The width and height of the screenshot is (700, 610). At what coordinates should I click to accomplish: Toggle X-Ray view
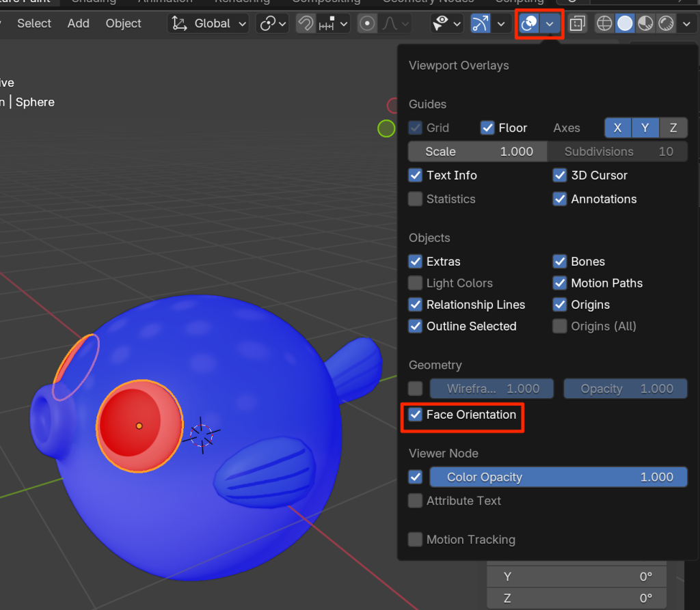577,24
